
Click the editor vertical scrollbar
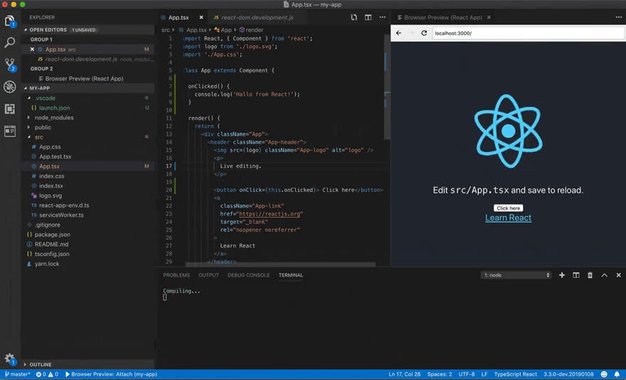(x=387, y=88)
